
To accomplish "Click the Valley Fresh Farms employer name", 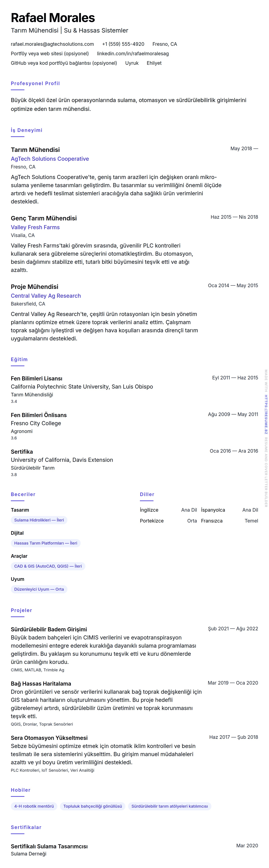I will [35, 227].
